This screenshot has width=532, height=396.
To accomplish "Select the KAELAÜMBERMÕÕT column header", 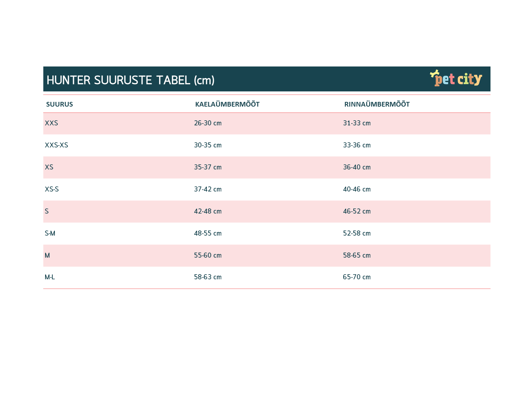I will (x=227, y=104).
